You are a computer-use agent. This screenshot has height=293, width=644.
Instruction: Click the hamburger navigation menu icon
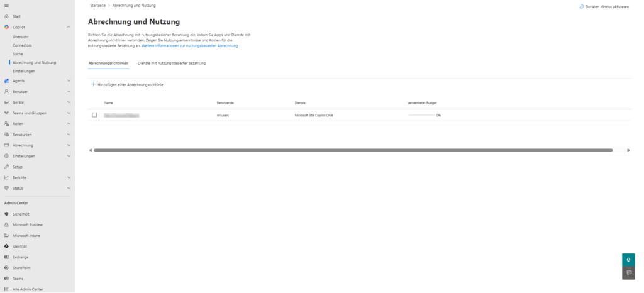tap(6, 6)
